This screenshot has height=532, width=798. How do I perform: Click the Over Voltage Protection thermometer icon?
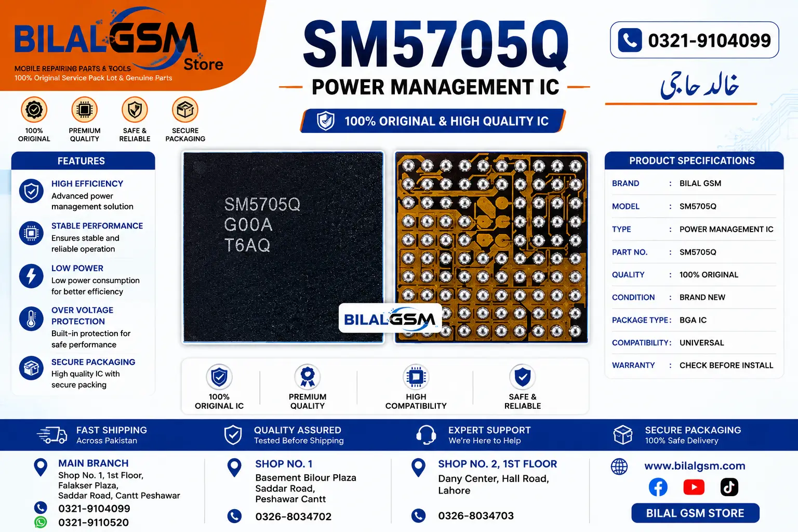32,318
